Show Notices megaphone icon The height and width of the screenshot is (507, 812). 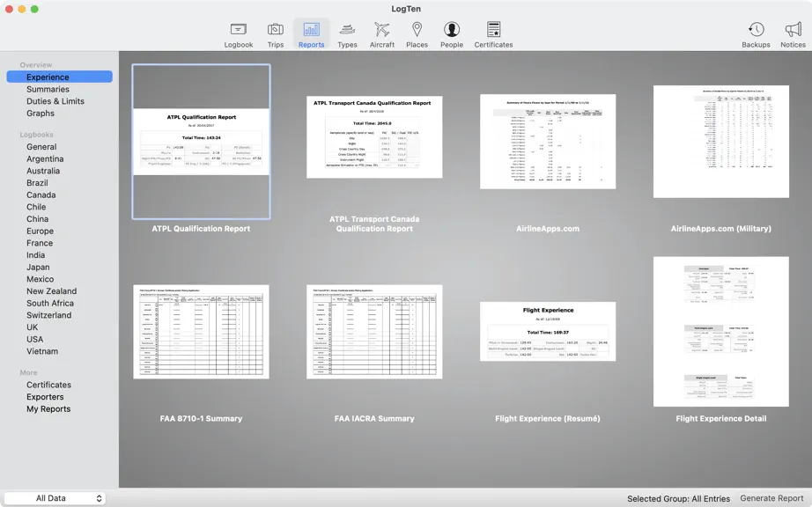tap(793, 30)
